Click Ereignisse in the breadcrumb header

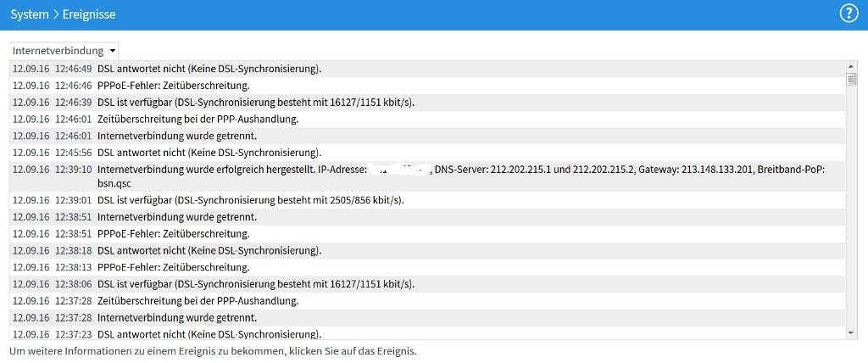(x=89, y=14)
